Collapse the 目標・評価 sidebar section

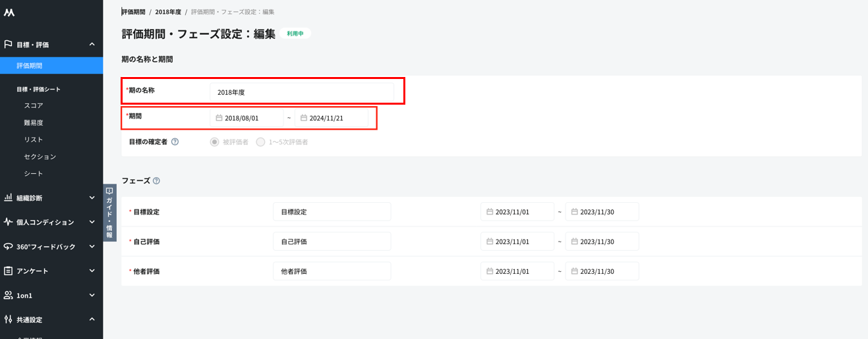click(92, 44)
